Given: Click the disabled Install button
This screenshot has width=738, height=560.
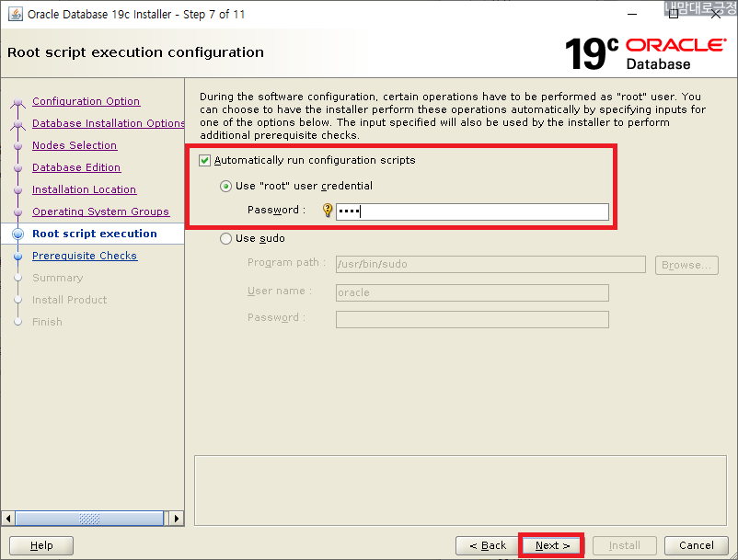Looking at the screenshot, I should [x=624, y=545].
